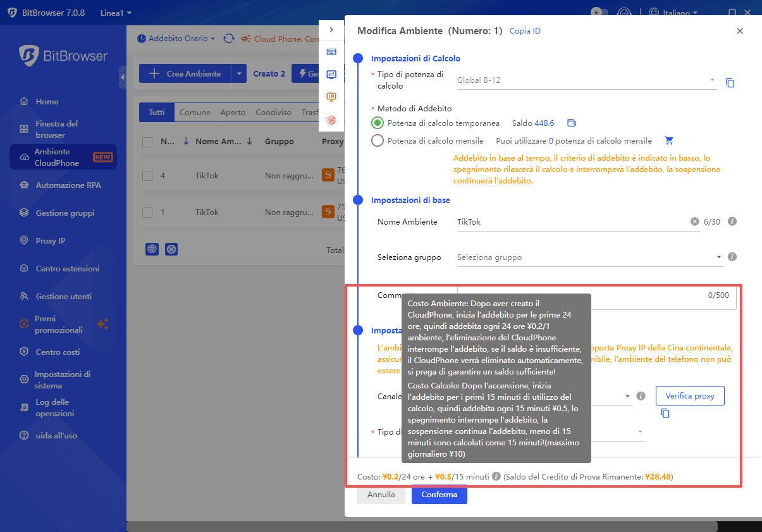Sort by Nome Ambiente column arrow
Screen dimensions: 762x532
point(250,142)
